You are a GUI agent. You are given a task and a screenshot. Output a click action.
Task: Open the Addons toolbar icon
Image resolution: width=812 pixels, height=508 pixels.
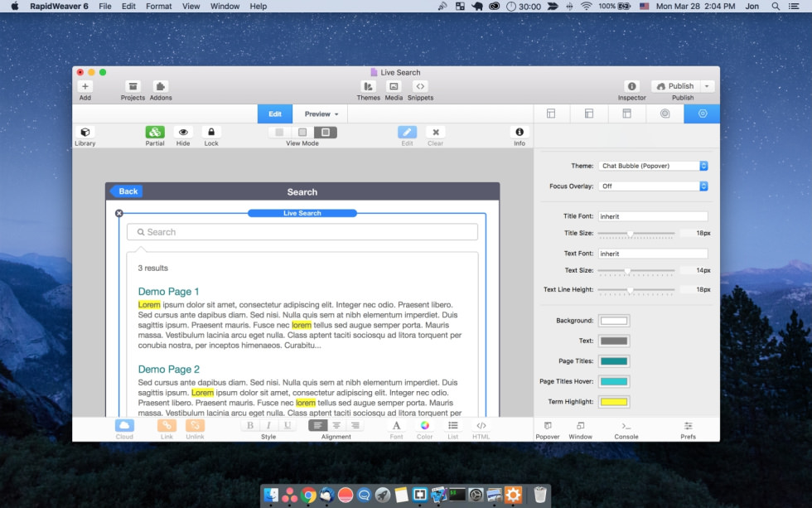click(161, 86)
